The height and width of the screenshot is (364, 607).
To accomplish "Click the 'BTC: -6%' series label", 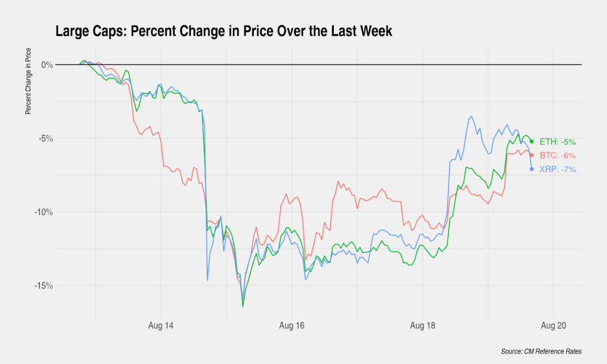I will point(557,156).
